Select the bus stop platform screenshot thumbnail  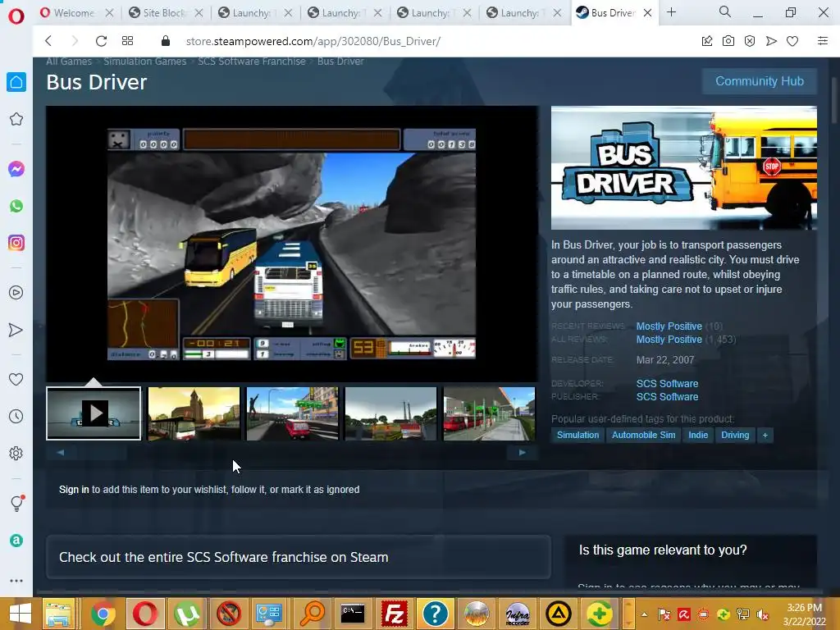tap(489, 413)
